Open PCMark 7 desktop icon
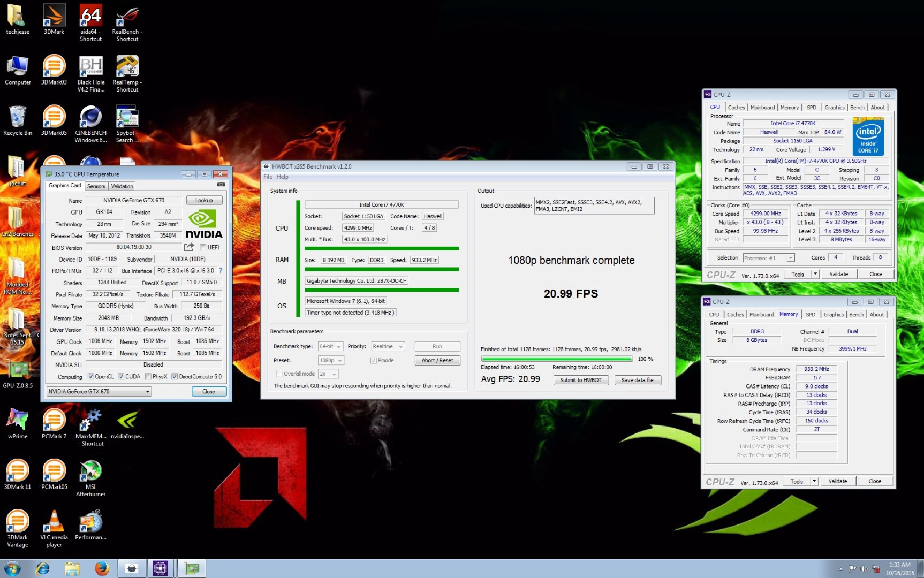This screenshot has width=924, height=578. pos(54,424)
